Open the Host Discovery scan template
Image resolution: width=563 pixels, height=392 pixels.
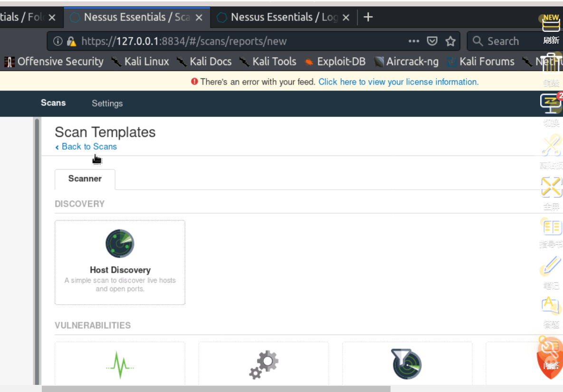pyautogui.click(x=120, y=262)
